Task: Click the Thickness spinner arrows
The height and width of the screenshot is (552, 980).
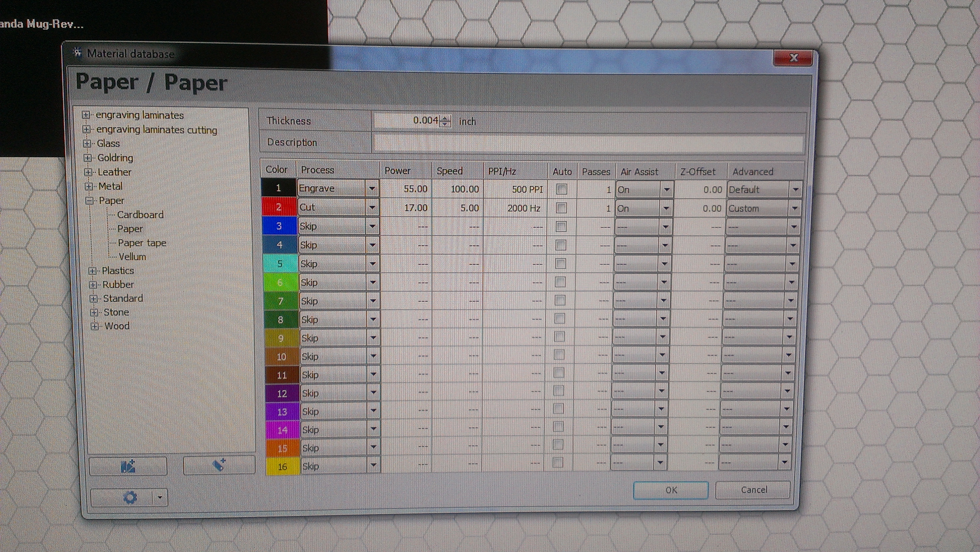Action: 445,121
